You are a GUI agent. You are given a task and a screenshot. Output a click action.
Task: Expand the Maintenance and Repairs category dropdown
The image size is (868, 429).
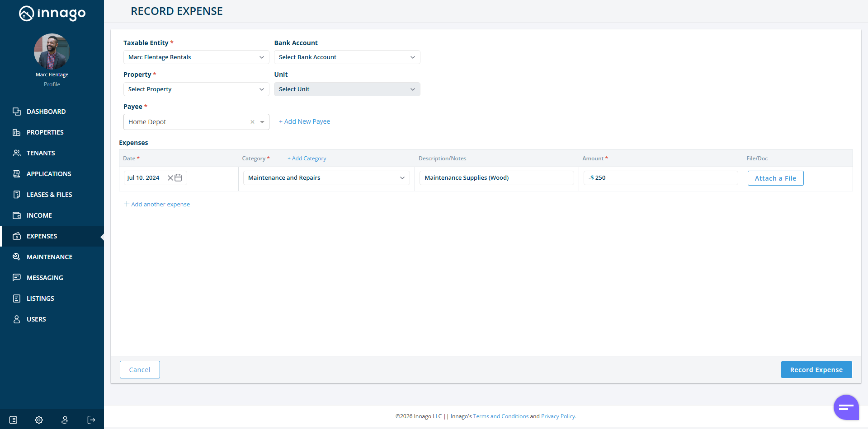pos(326,178)
